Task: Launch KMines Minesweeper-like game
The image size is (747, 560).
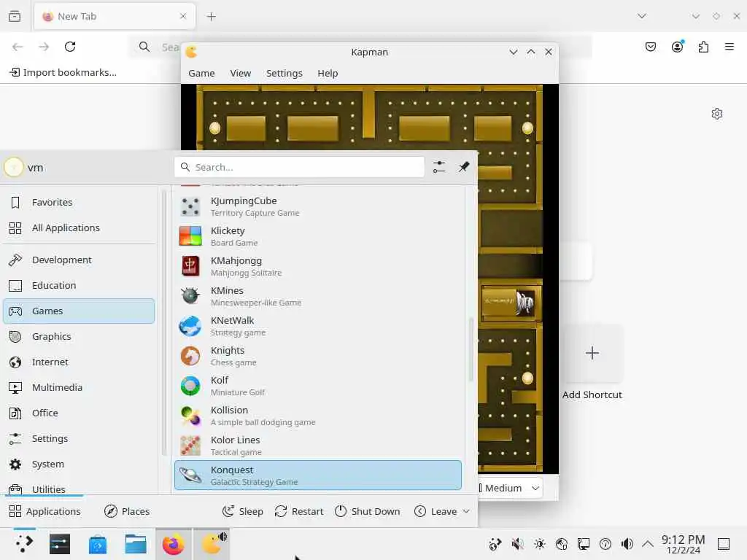Action: coord(318,296)
